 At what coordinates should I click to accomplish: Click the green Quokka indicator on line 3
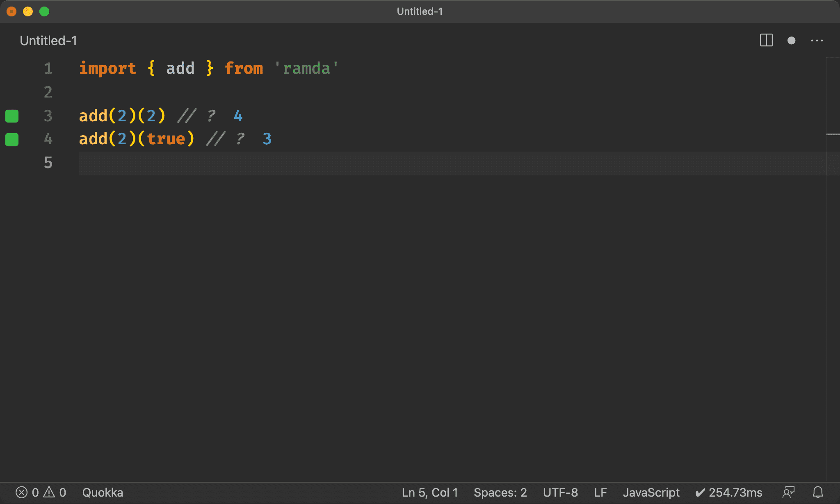tap(12, 116)
